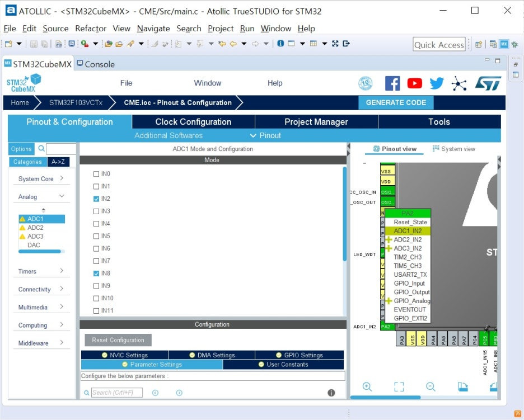Screen dimensions: 524x420
Task: Switch to System view
Action: 454,149
